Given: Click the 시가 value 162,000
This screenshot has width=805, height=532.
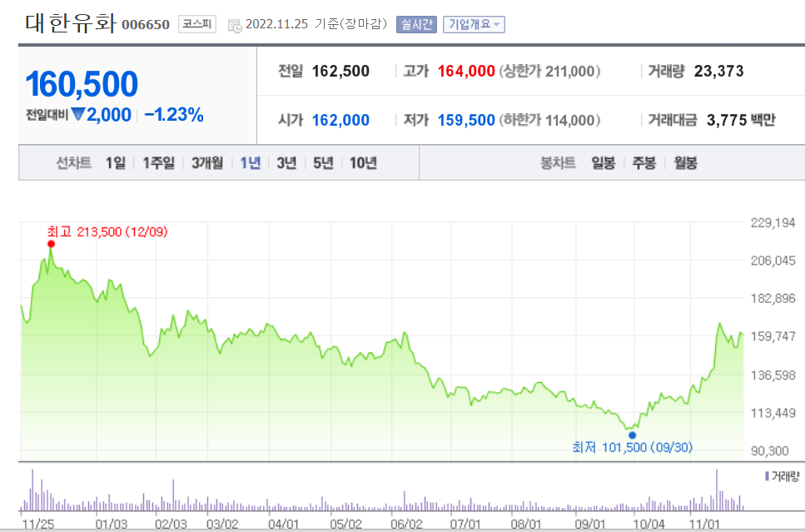Looking at the screenshot, I should (340, 120).
